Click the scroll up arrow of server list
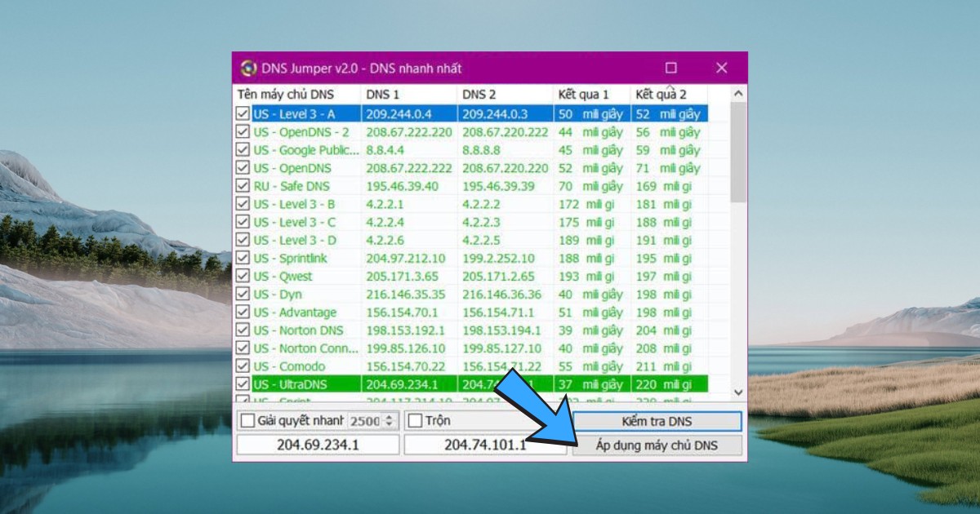This screenshot has width=980, height=514. [737, 94]
